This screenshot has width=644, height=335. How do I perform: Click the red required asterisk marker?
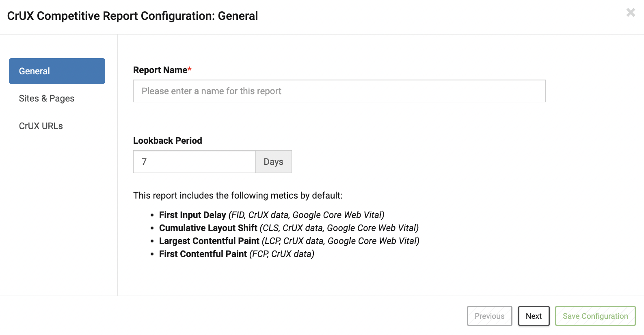(x=190, y=69)
